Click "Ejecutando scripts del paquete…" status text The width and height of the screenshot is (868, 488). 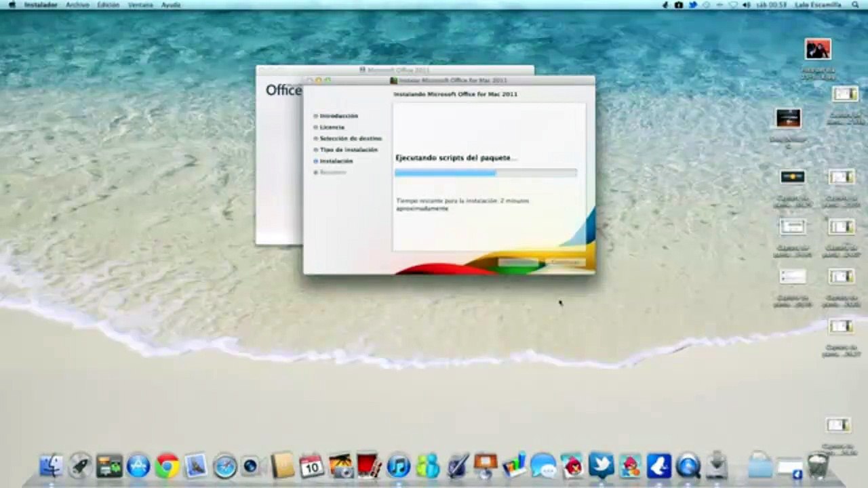[x=456, y=158]
